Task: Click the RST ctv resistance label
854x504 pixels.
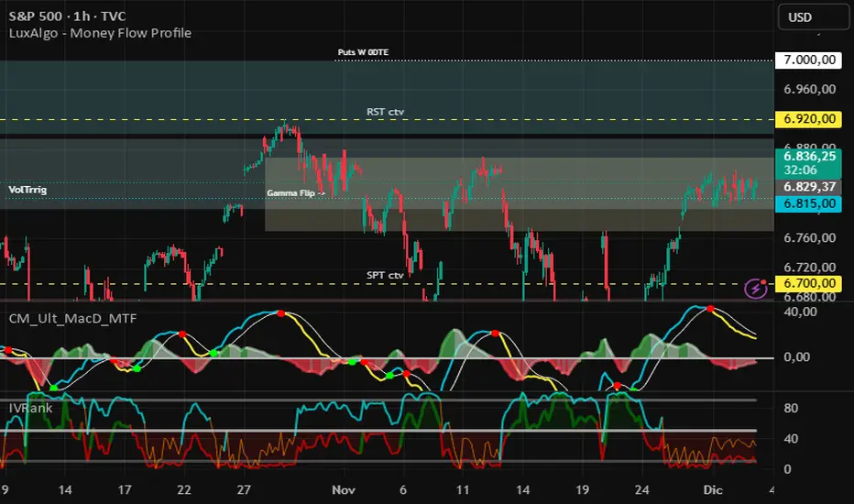Action: click(x=385, y=112)
